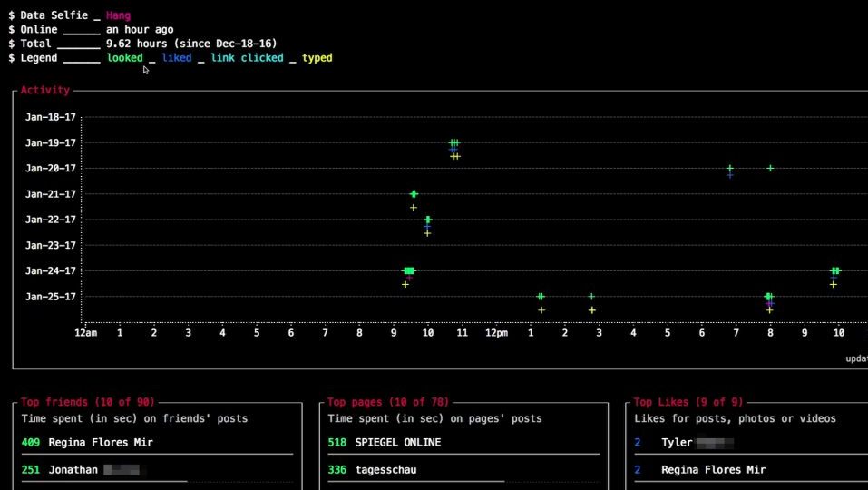Toggle the blue 'liked' legend entry
The image size is (868, 490).
[x=177, y=58]
